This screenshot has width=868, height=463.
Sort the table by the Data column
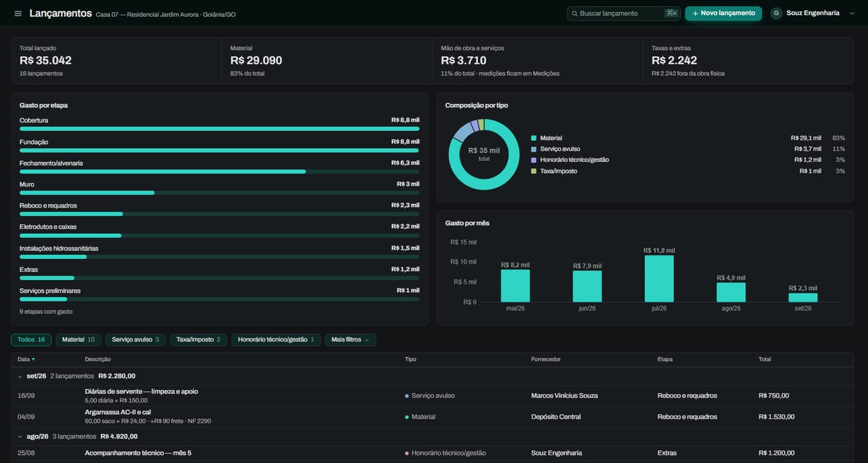pos(26,359)
